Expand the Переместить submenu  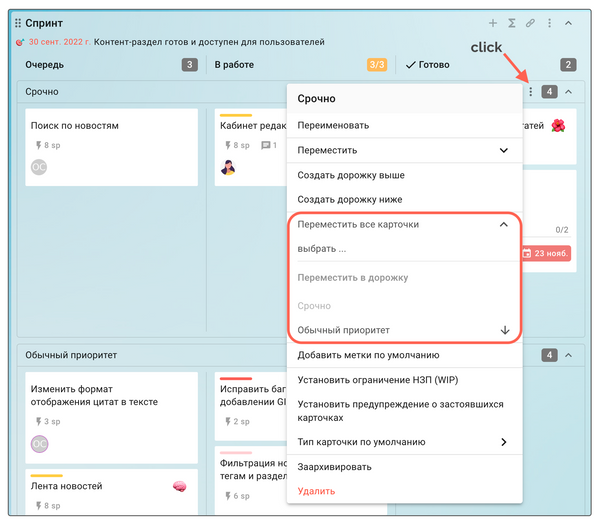[x=404, y=150]
